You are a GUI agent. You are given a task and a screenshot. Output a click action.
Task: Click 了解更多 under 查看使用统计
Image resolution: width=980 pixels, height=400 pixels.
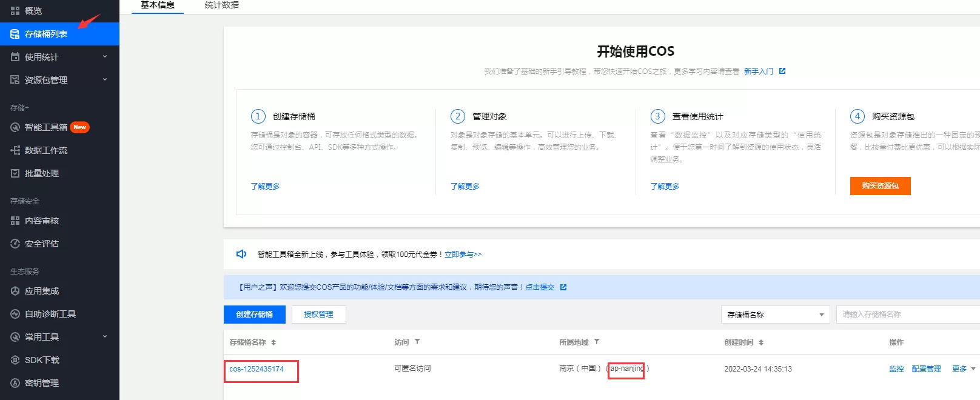point(665,187)
